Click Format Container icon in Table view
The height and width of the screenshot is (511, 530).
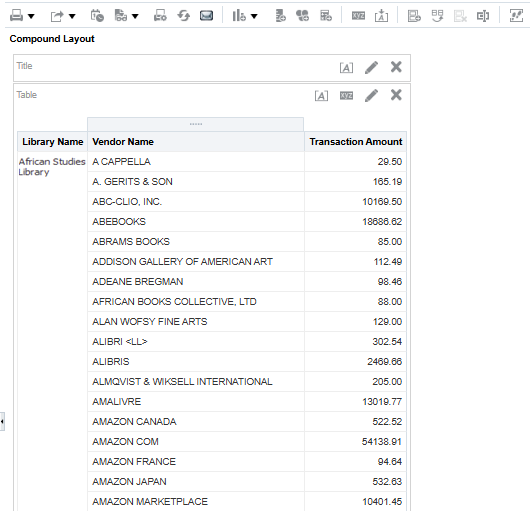[x=321, y=96]
